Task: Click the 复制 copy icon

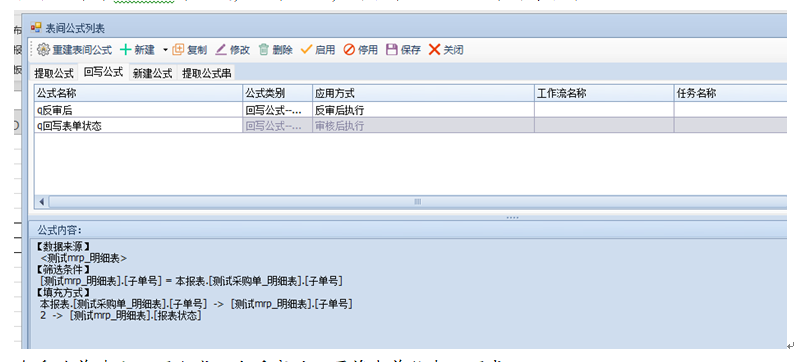Action: pyautogui.click(x=178, y=50)
